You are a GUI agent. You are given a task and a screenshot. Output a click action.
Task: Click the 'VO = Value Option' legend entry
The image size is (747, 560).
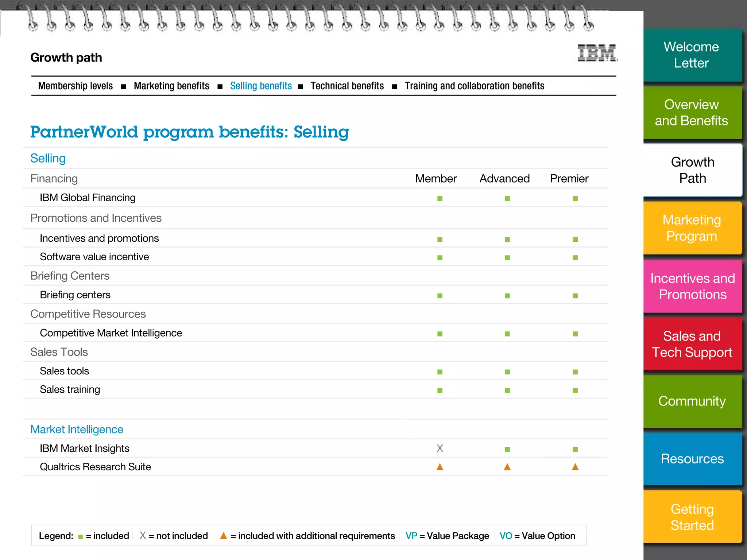pos(537,536)
